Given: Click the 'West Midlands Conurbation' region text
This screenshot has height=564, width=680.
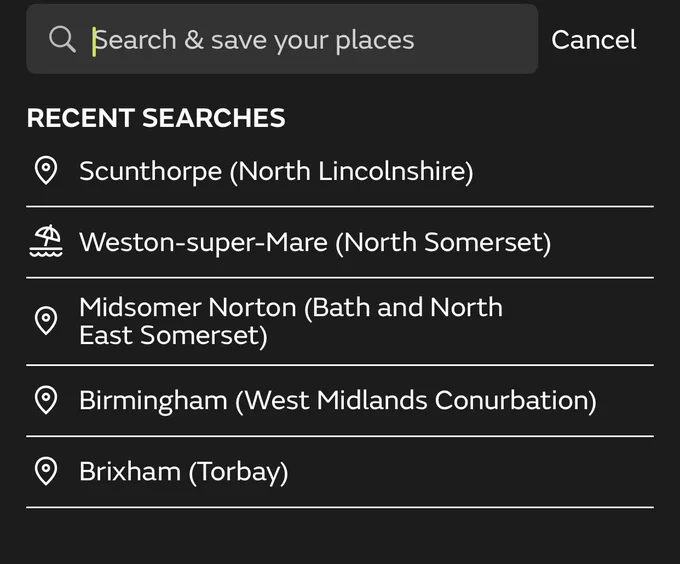Looking at the screenshot, I should click(416, 401).
